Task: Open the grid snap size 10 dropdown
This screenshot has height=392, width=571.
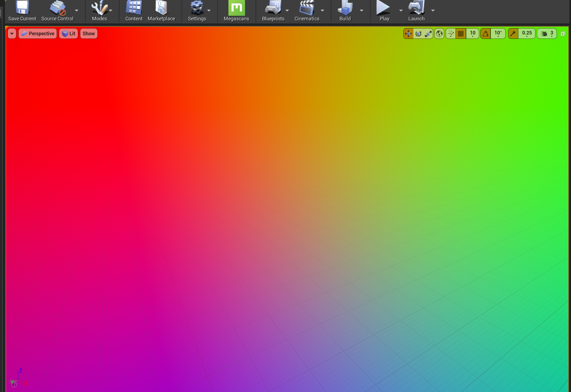Action: pos(473,34)
